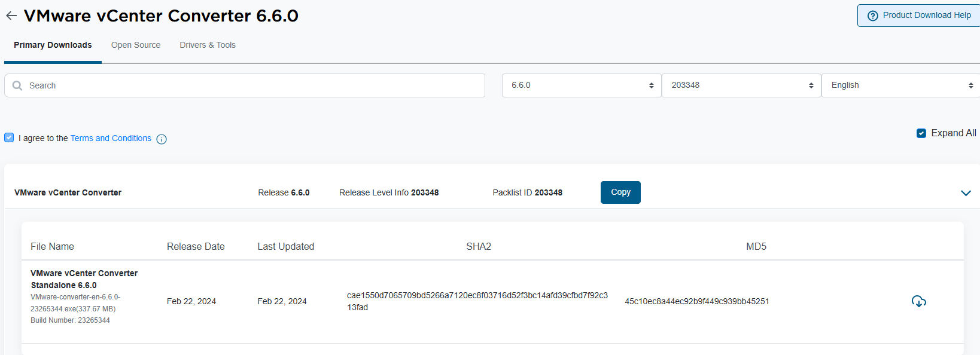Click the Copy packlist button
980x355 pixels.
click(x=620, y=192)
